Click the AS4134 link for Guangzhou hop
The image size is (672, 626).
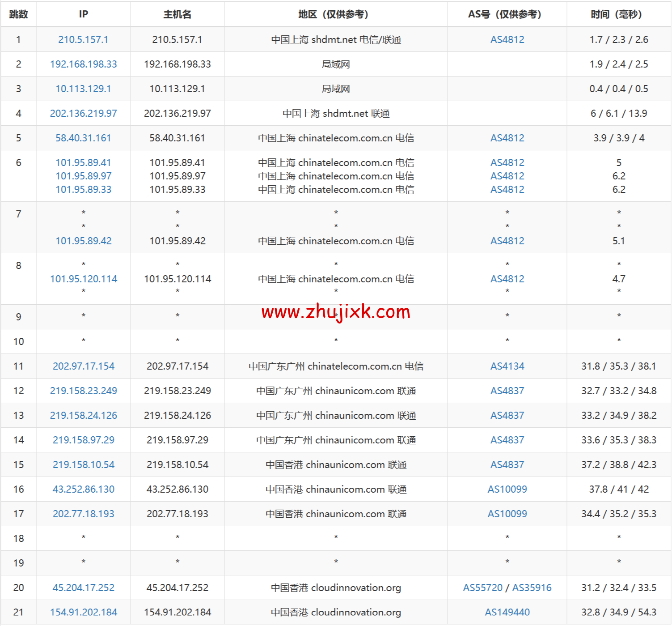(507, 366)
